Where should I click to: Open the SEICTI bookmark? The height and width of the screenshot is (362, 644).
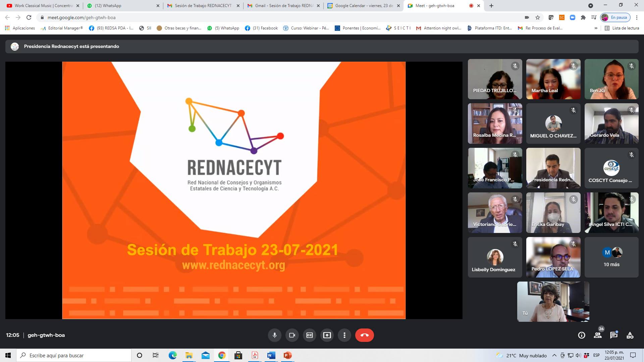pos(398,28)
